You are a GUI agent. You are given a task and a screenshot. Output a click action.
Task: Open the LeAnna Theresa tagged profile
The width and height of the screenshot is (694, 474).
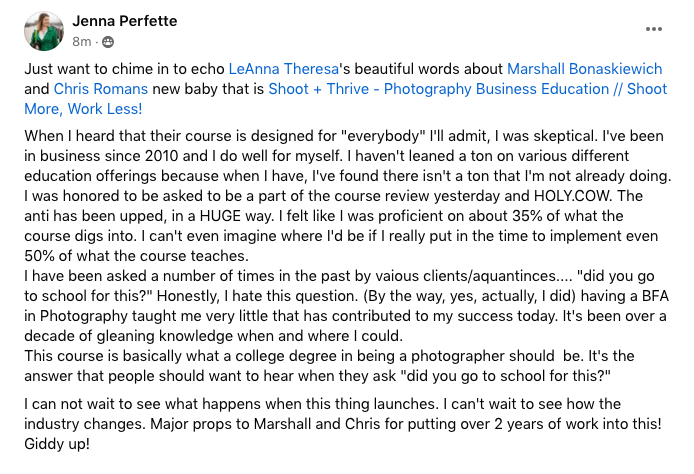[x=283, y=69]
